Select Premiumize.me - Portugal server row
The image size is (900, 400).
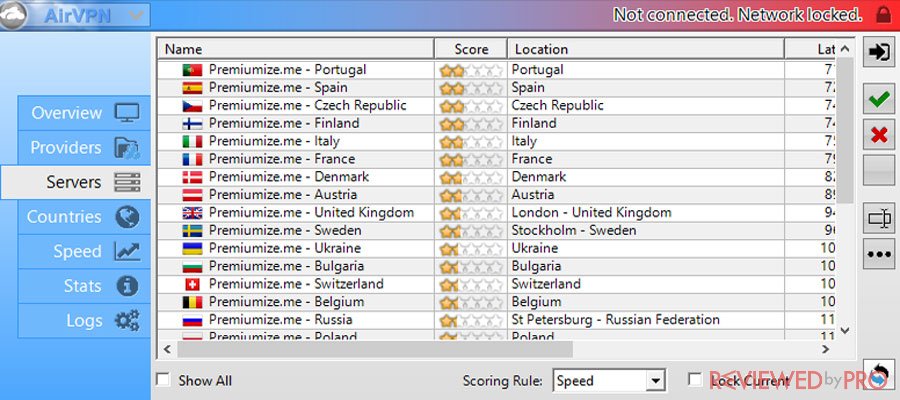[497, 70]
